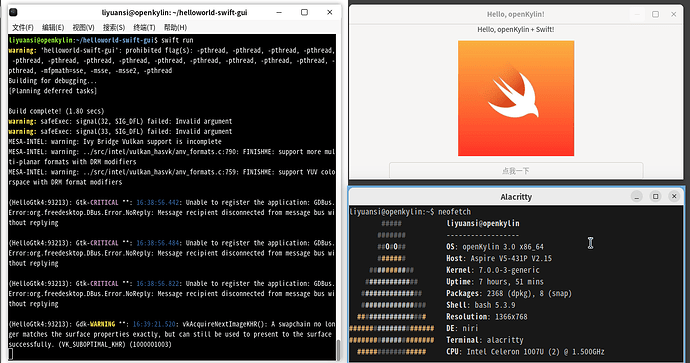Close the helloworld-swift-gui terminal window
This screenshot has height=363, width=690.
click(330, 12)
